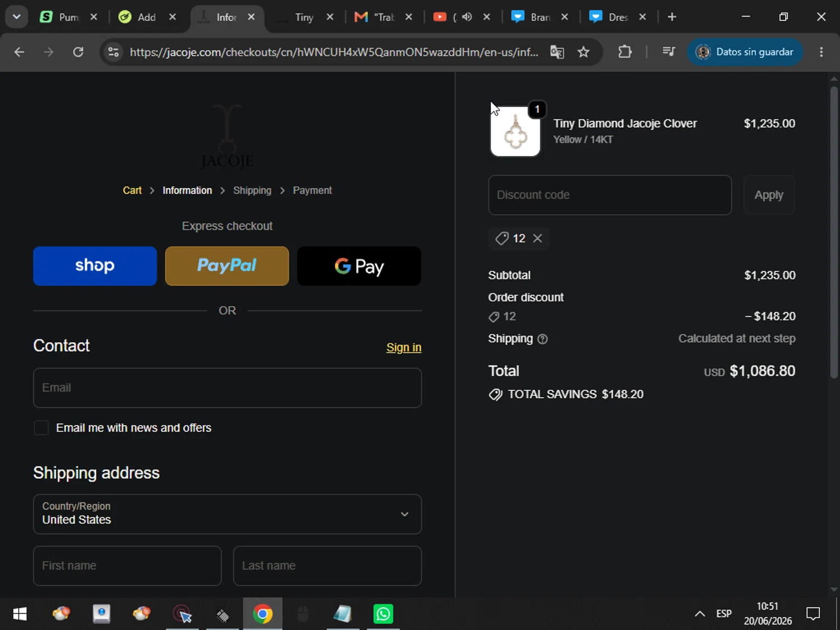Open the cursor app in taskbar
840x630 pixels.
[182, 614]
